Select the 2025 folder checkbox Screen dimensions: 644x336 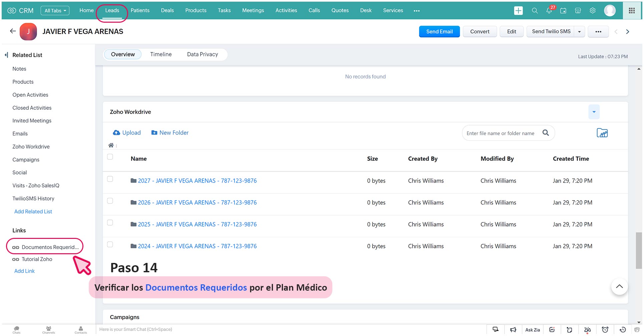point(110,223)
